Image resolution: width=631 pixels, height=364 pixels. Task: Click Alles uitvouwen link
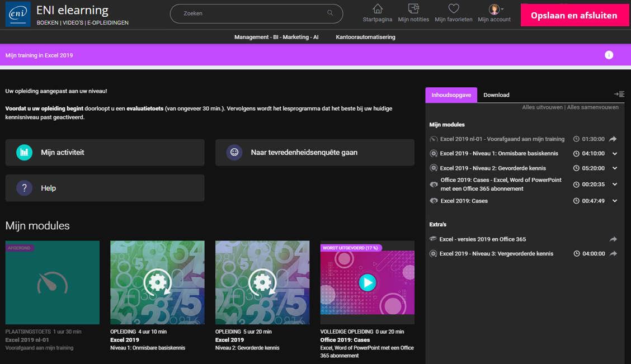coord(542,107)
